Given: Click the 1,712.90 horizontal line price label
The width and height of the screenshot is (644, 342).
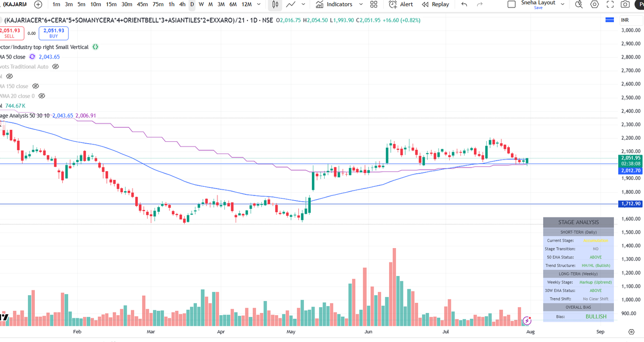Looking at the screenshot, I should (x=630, y=204).
